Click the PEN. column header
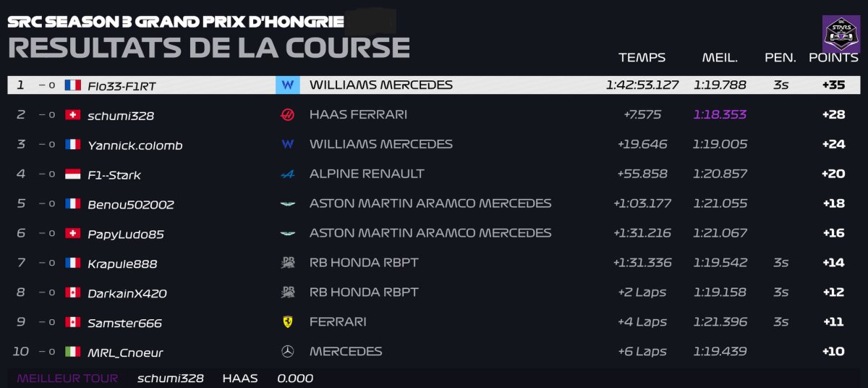This screenshot has height=388, width=868. (x=780, y=58)
